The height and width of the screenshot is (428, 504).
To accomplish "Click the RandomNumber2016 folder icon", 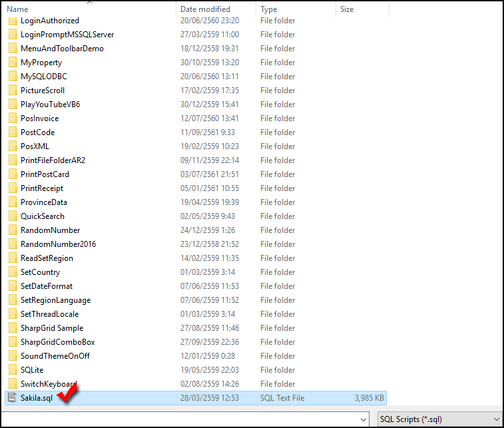I will point(13,244).
